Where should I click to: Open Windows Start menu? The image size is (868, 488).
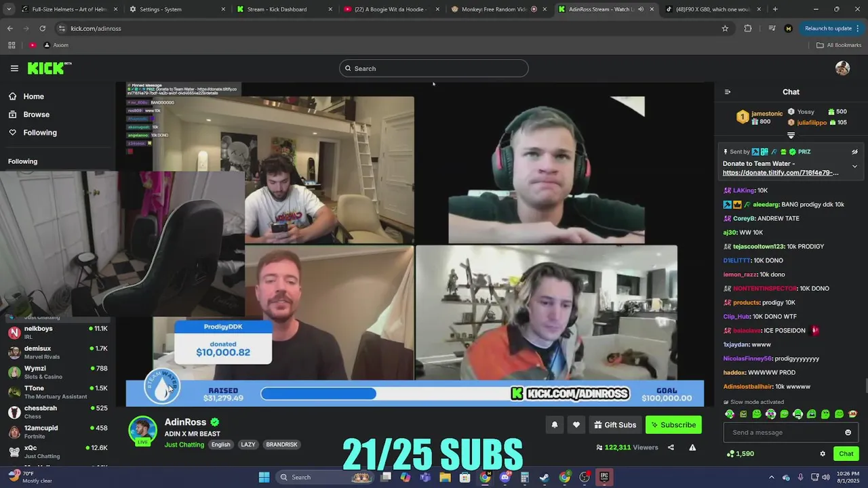pyautogui.click(x=264, y=477)
